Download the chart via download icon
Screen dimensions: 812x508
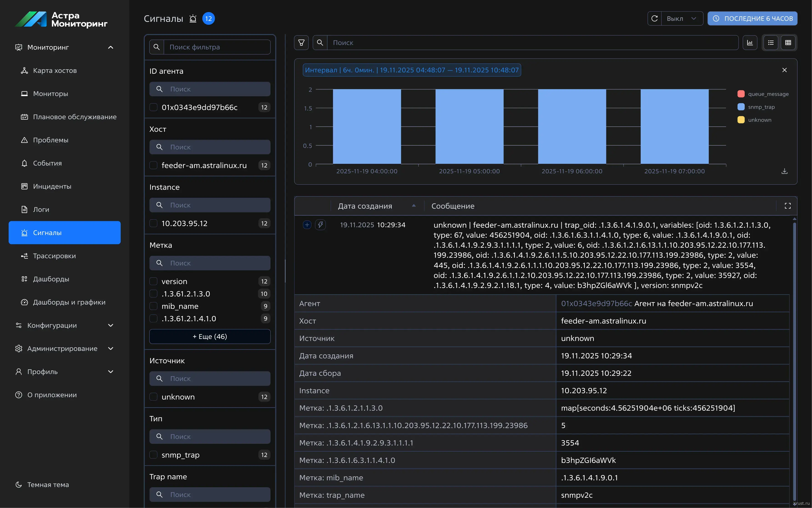coord(784,171)
